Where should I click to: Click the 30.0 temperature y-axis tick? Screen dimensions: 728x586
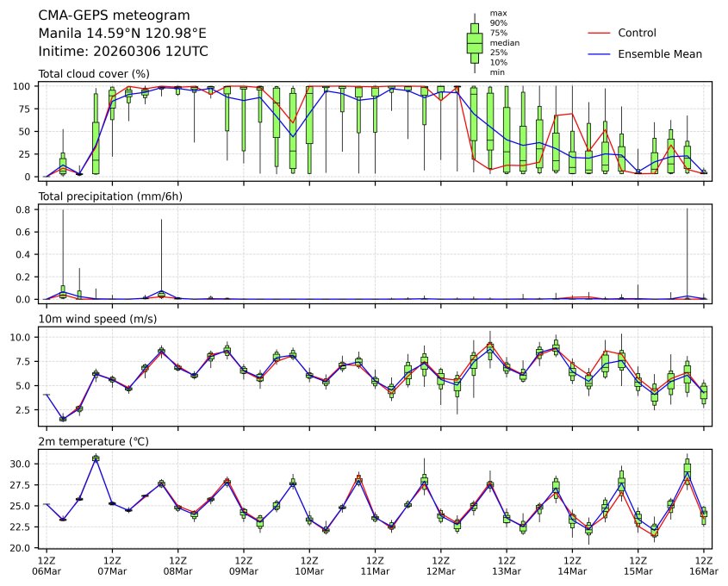21,464
